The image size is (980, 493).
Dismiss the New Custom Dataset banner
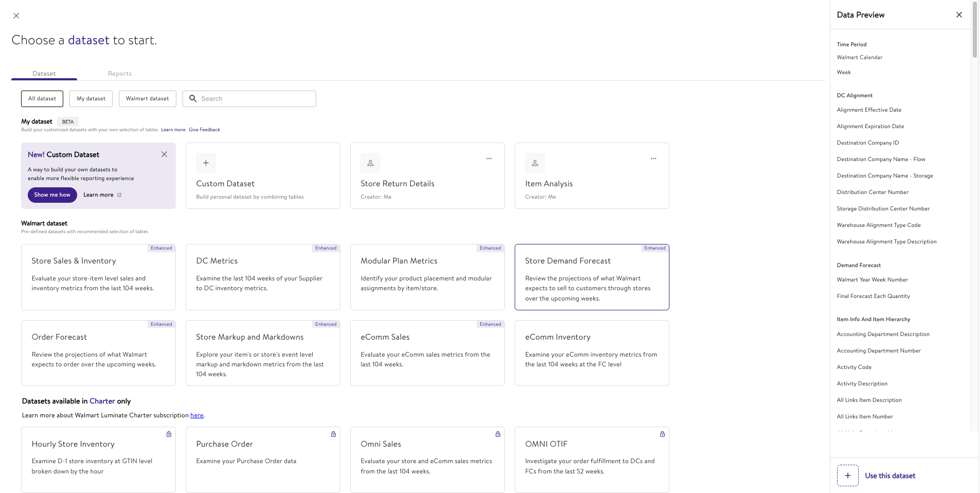click(x=164, y=154)
